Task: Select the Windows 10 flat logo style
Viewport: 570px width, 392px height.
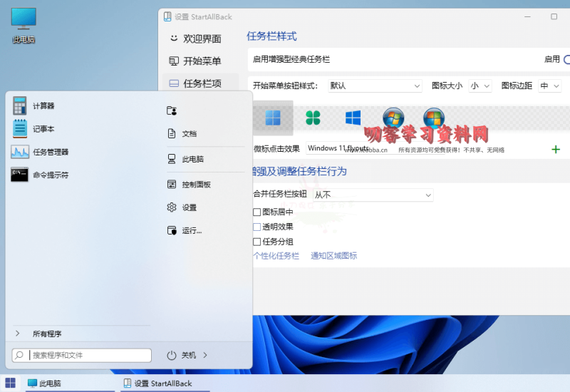Action: (x=353, y=118)
